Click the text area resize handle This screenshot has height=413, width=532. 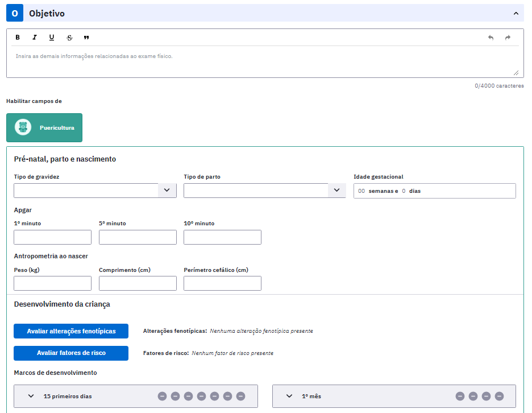coord(516,73)
